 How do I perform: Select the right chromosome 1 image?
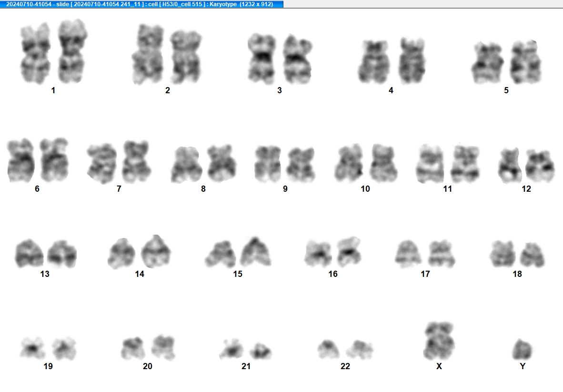click(72, 51)
